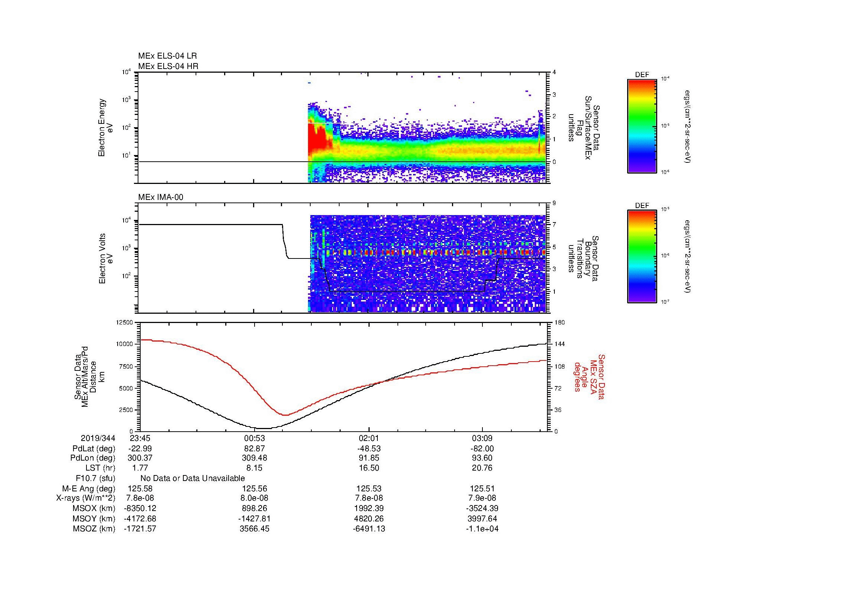Click the 'MSOY (km)' row label
This screenshot has height=613, width=868.
[94, 518]
